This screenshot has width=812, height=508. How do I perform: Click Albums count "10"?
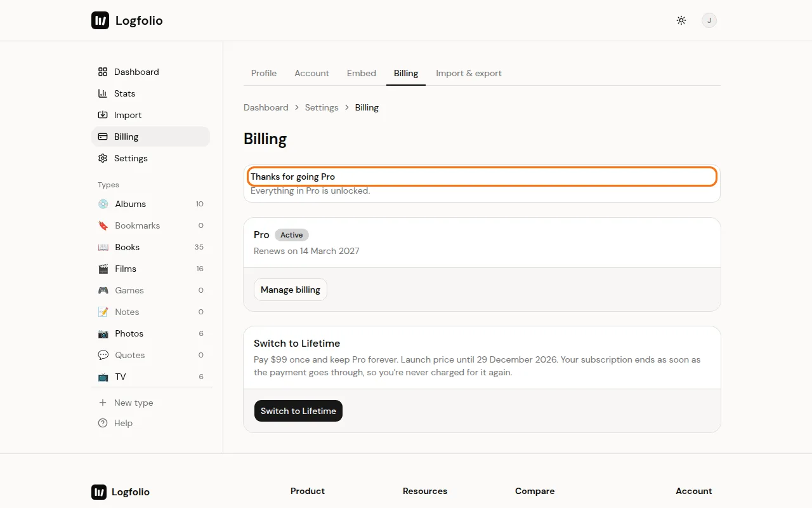[200, 204]
